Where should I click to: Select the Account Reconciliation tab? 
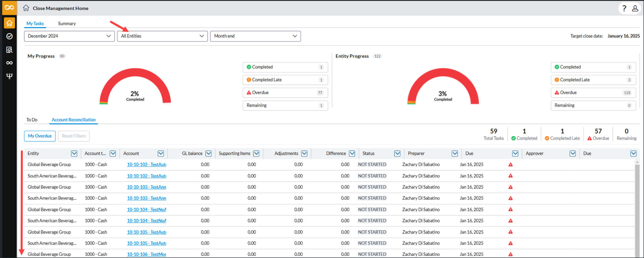click(74, 120)
